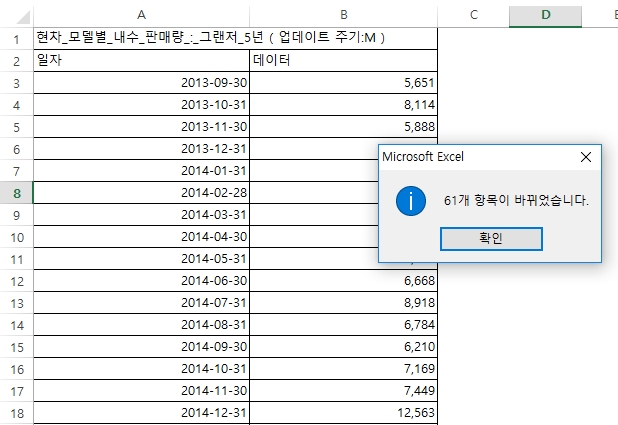Select data cell 12,563

click(343, 413)
